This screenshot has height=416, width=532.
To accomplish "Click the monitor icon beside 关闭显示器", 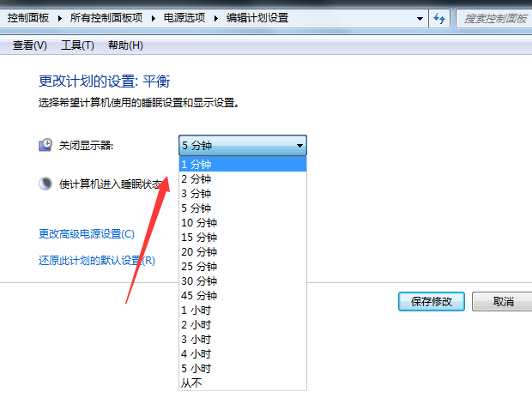I will point(45,146).
